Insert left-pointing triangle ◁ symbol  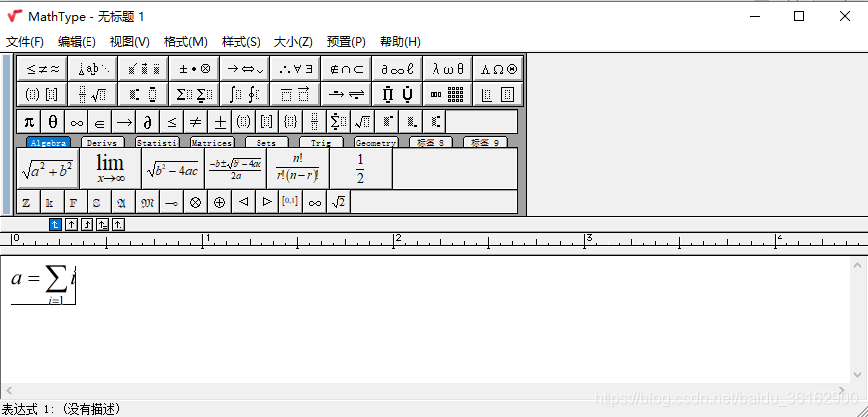coord(243,202)
